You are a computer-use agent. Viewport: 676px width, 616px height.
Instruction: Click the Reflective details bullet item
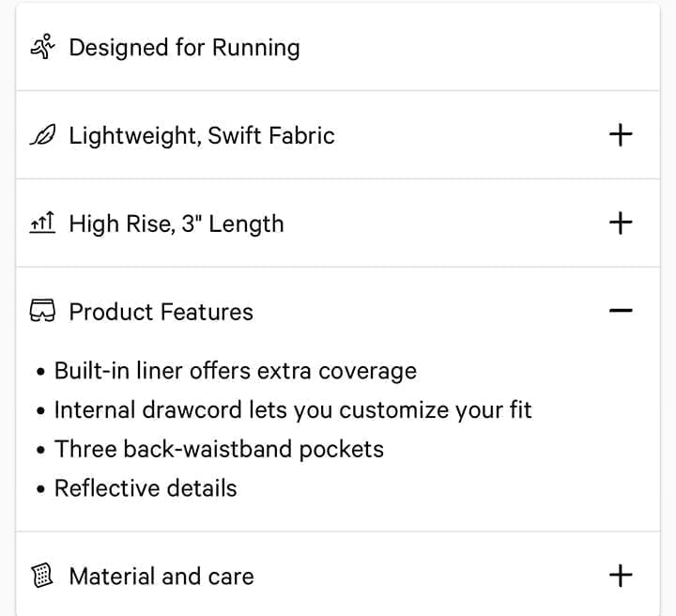coord(146,488)
